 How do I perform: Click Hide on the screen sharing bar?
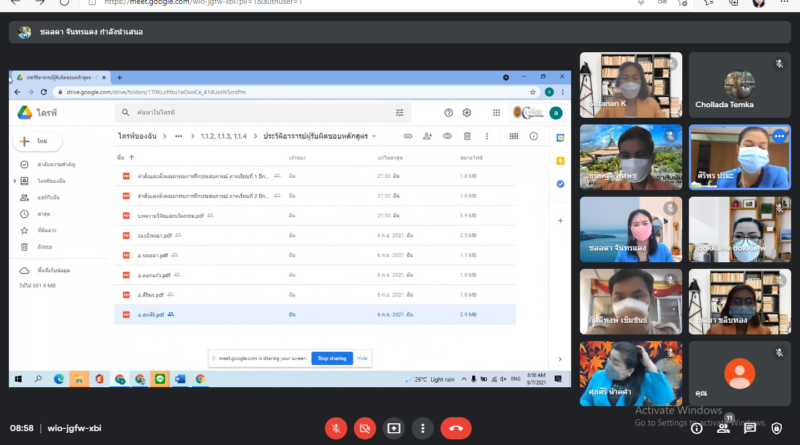(362, 357)
